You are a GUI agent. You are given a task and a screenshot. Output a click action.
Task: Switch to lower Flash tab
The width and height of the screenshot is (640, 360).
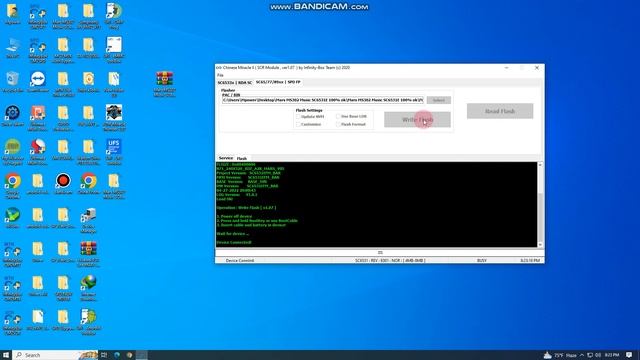click(242, 158)
